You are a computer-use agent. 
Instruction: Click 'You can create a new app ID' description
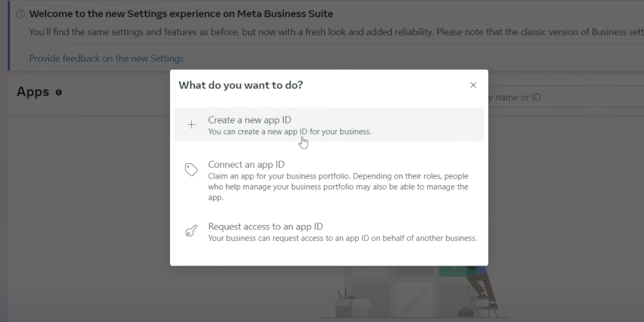290,132
